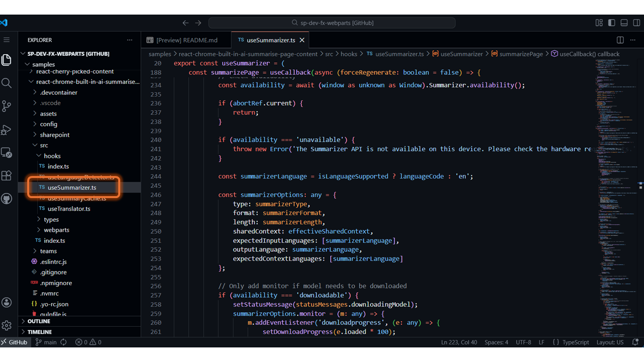644x362 pixels.
Task: Toggle the secondary side bar layout button
Action: 636,23
